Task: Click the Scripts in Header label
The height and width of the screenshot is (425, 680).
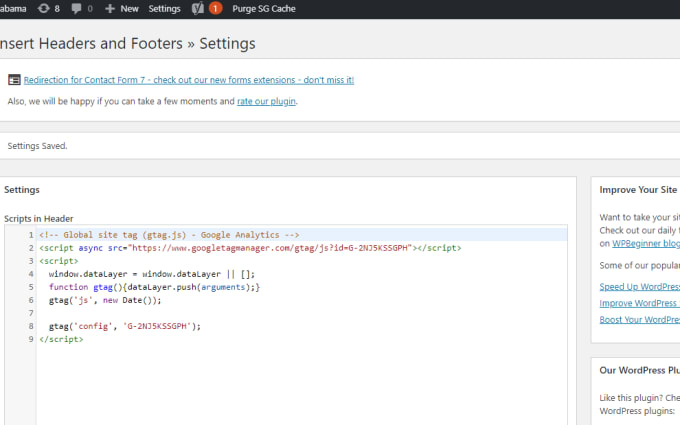Action: point(39,219)
